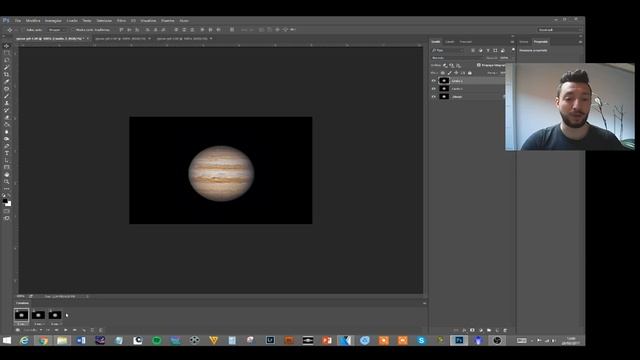The height and width of the screenshot is (360, 640).
Task: Select the Clone Stamp tool
Action: click(x=7, y=103)
